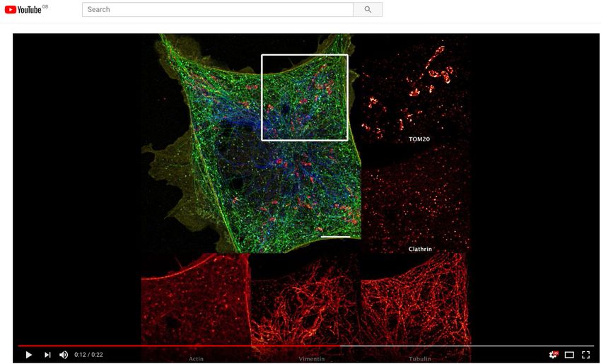This screenshot has height=364, width=601.
Task: Click the Vimentin label in the video
Action: [x=312, y=359]
